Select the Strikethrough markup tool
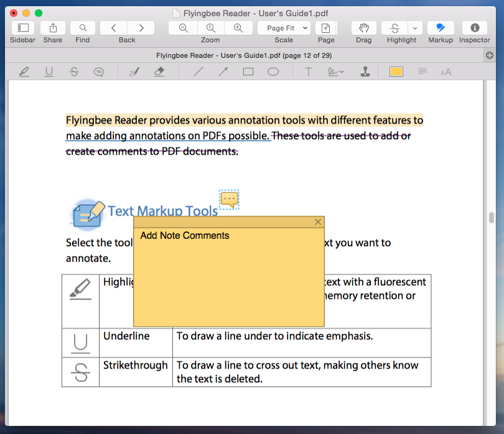The image size is (504, 434). coord(74,72)
